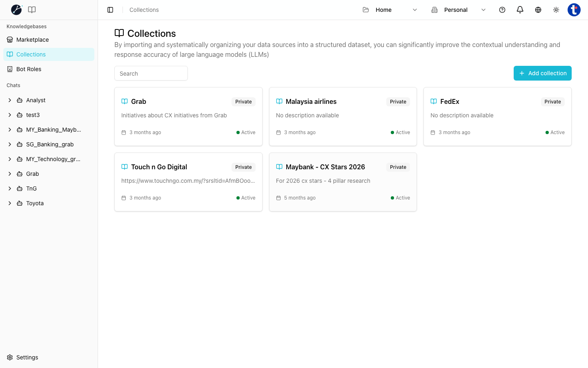Viewport: 588px width, 368px height.
Task: Open the user profile avatar
Action: (574, 10)
